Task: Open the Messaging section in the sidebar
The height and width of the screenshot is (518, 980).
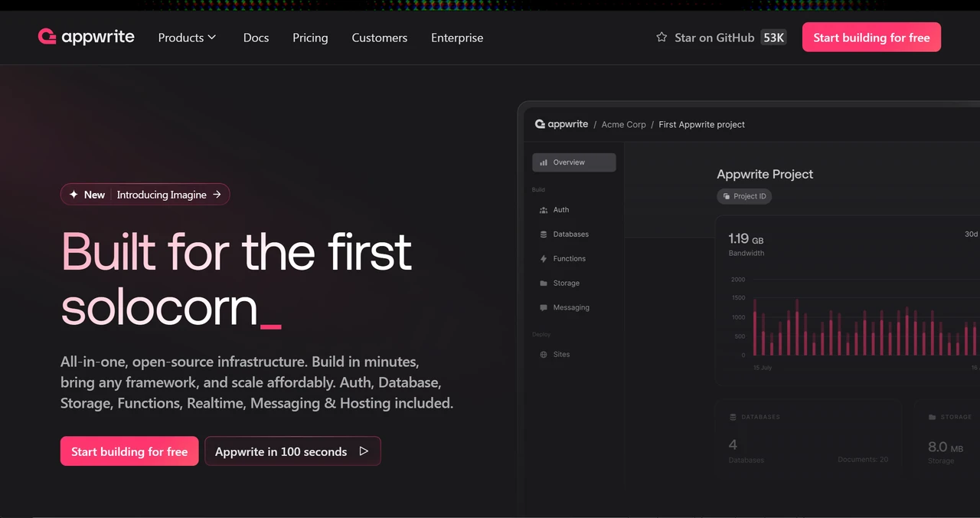Action: click(x=571, y=307)
